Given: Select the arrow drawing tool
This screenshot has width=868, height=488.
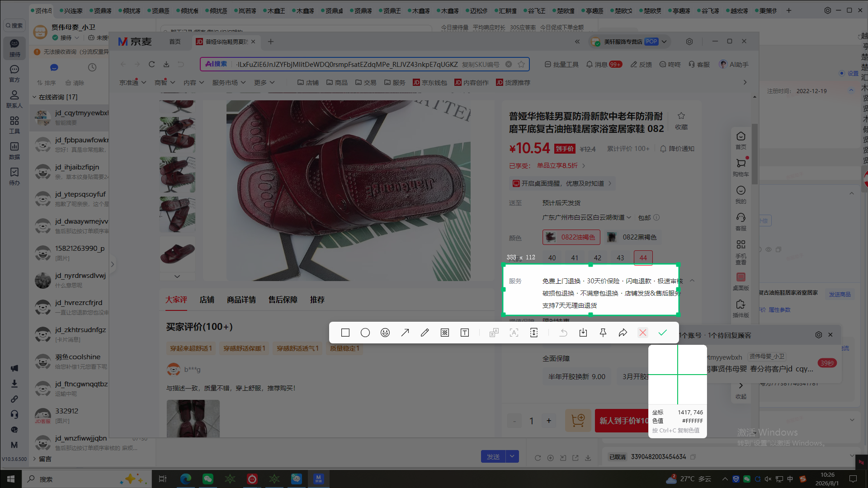Looking at the screenshot, I should point(405,333).
